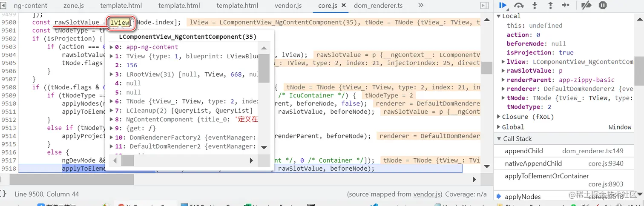644x206 pixels.
Task: Deactivate breakpoints
Action: (x=586, y=6)
